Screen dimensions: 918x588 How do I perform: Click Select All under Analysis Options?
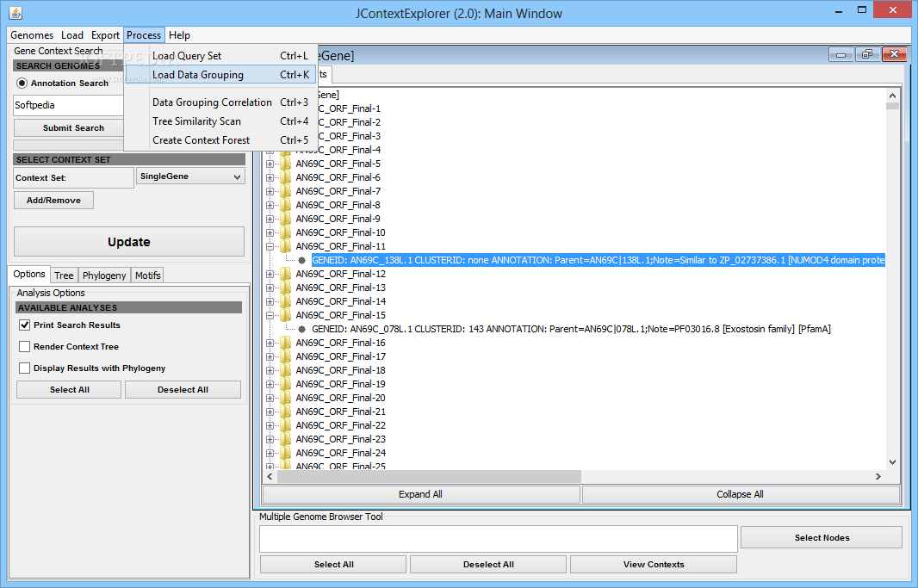coord(69,390)
